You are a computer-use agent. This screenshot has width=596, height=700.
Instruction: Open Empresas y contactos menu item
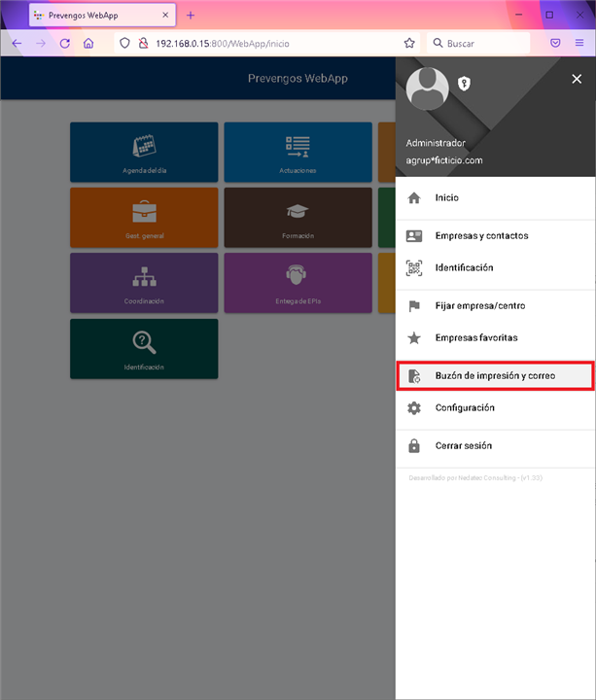(x=481, y=235)
